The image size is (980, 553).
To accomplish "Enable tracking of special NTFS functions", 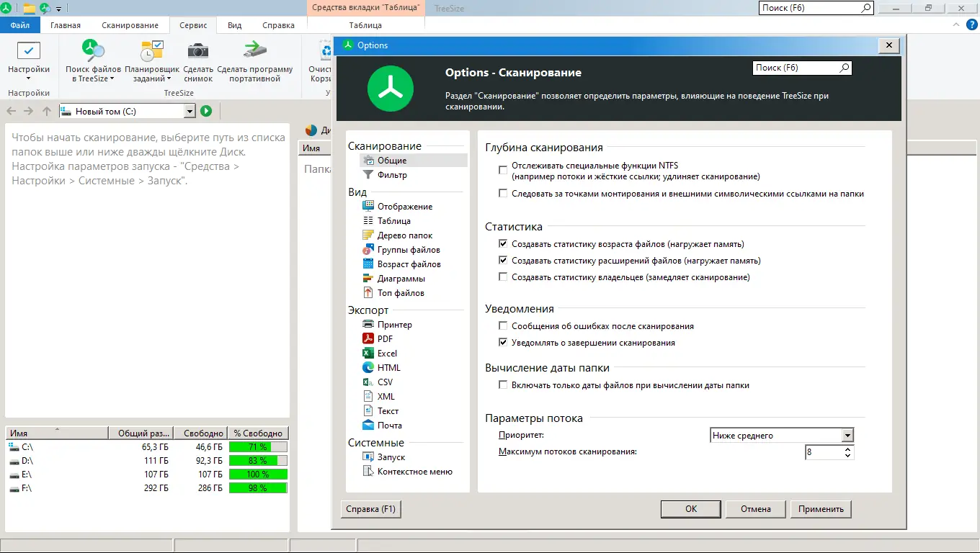I will tap(503, 170).
